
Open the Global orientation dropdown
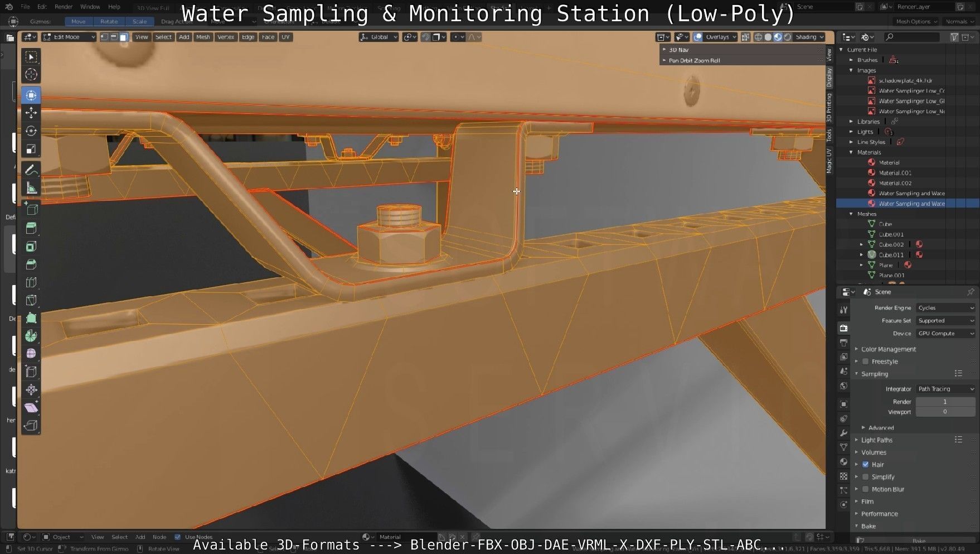[379, 37]
